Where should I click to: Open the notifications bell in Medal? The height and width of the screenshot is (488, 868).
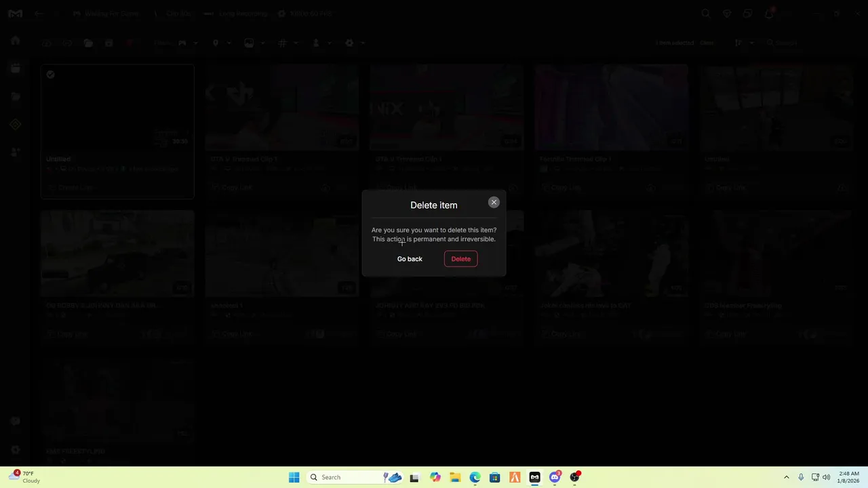769,14
